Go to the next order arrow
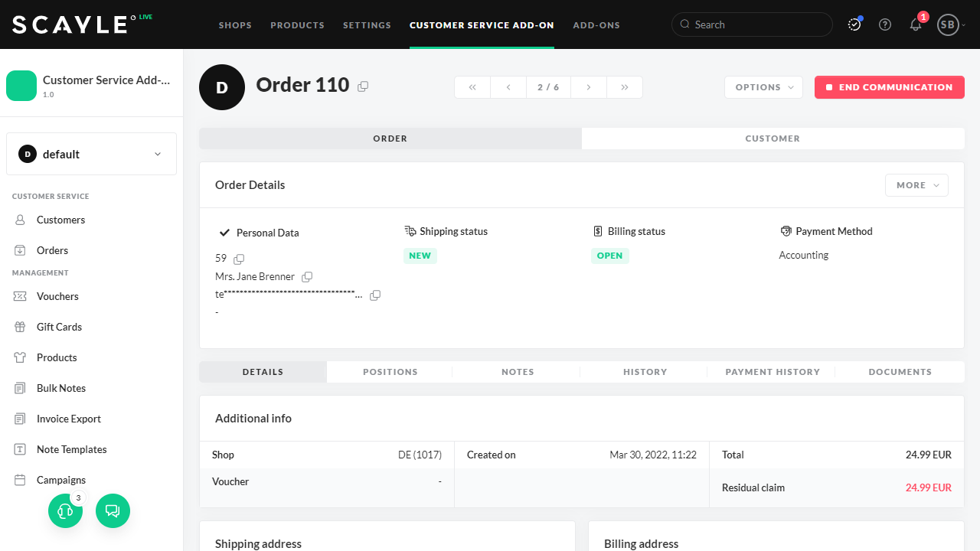The width and height of the screenshot is (980, 551). point(589,87)
